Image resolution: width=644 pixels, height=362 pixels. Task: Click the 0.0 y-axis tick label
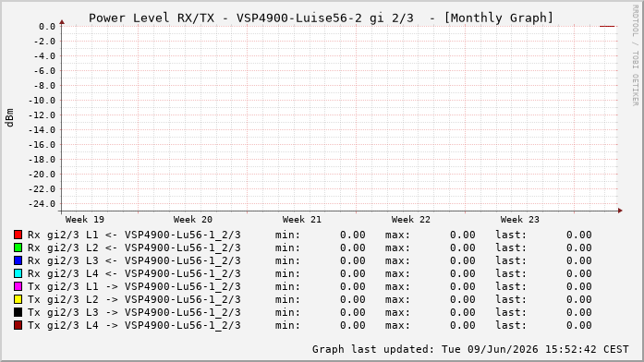point(47,27)
